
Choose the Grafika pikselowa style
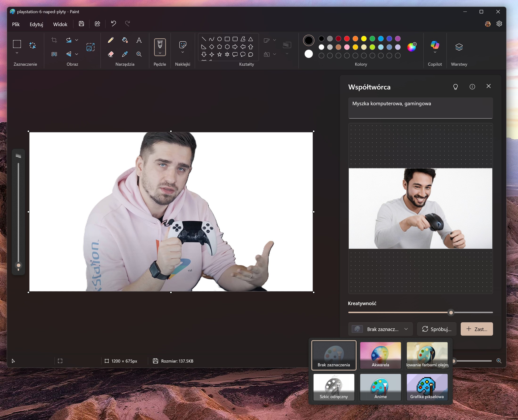click(x=427, y=387)
